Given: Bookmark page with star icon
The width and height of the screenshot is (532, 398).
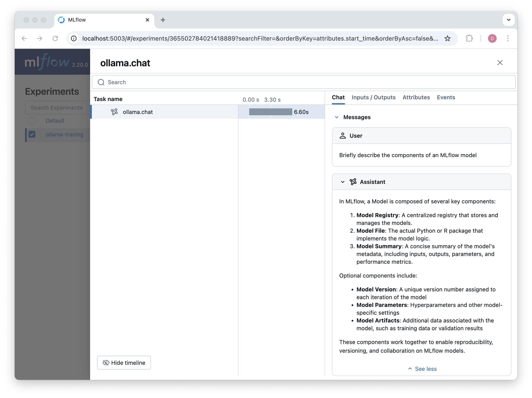Looking at the screenshot, I should tap(447, 38).
